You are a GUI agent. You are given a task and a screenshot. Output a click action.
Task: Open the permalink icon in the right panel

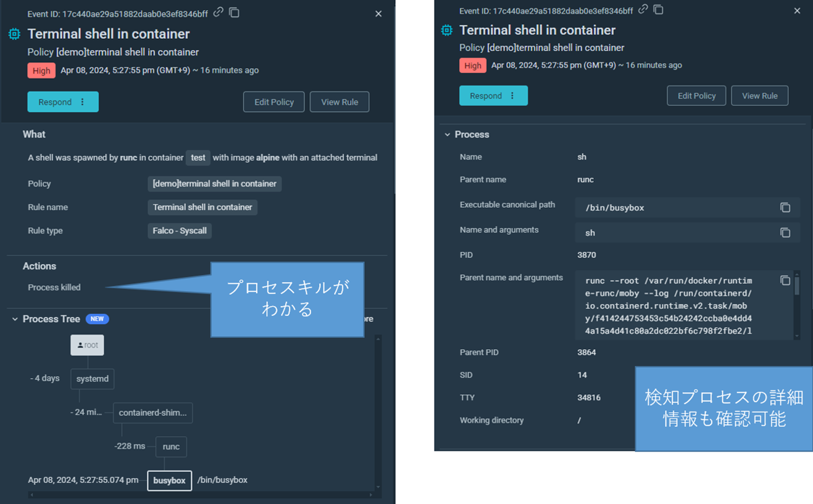[643, 9]
